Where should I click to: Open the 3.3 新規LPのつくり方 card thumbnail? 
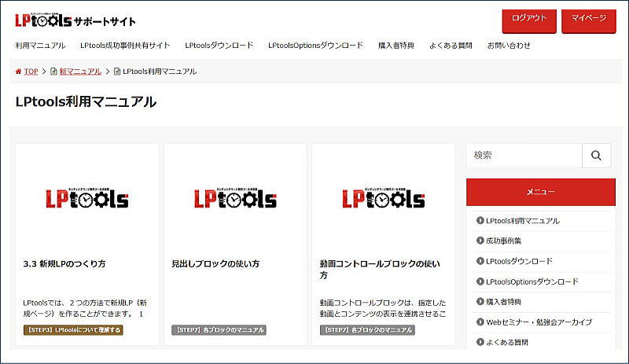click(x=87, y=199)
